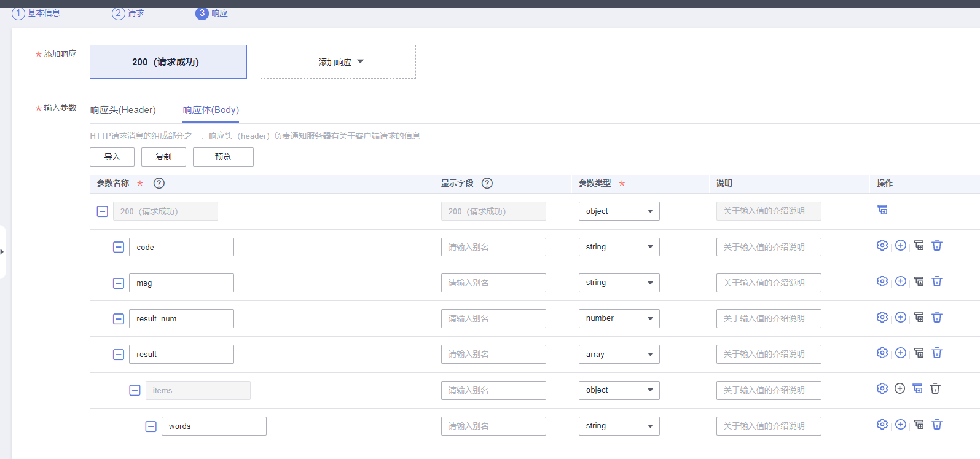The width and height of the screenshot is (980, 459).
Task: Open the object type dropdown for items
Action: point(619,390)
